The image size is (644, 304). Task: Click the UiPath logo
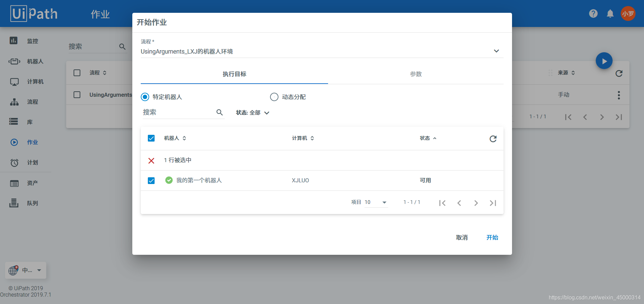pyautogui.click(x=34, y=13)
